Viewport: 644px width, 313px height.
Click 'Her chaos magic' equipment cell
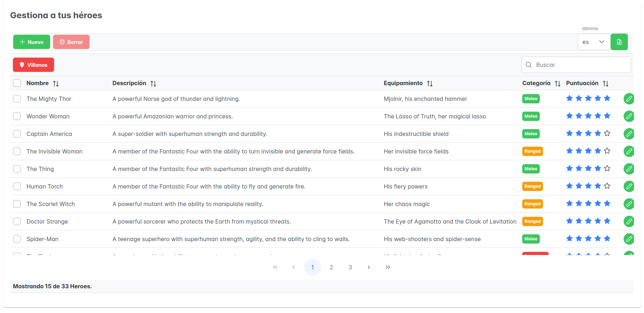tap(407, 204)
